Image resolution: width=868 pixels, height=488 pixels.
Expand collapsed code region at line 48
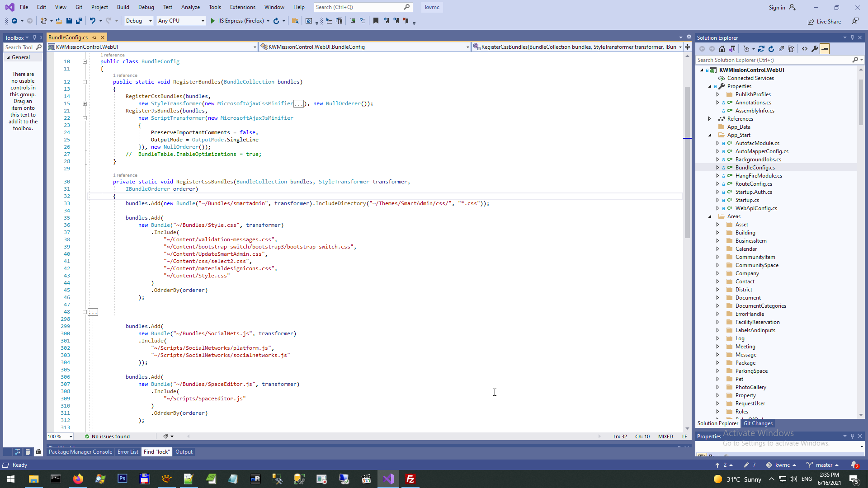93,312
